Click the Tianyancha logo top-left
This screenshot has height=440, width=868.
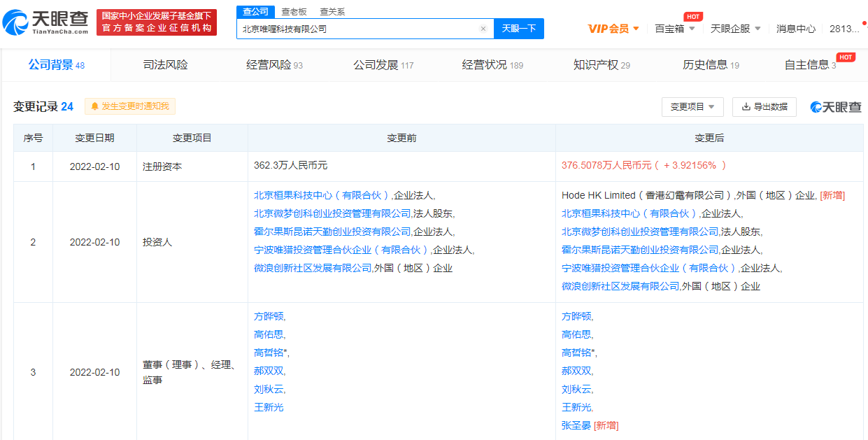pos(45,22)
